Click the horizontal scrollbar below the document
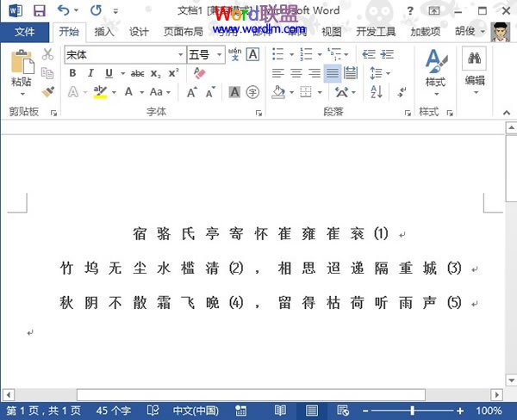 [x=258, y=395]
